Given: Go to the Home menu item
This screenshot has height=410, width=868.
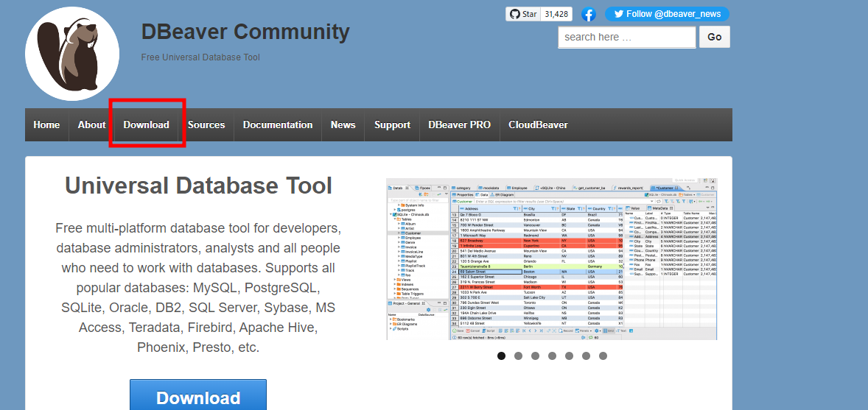Looking at the screenshot, I should [46, 125].
